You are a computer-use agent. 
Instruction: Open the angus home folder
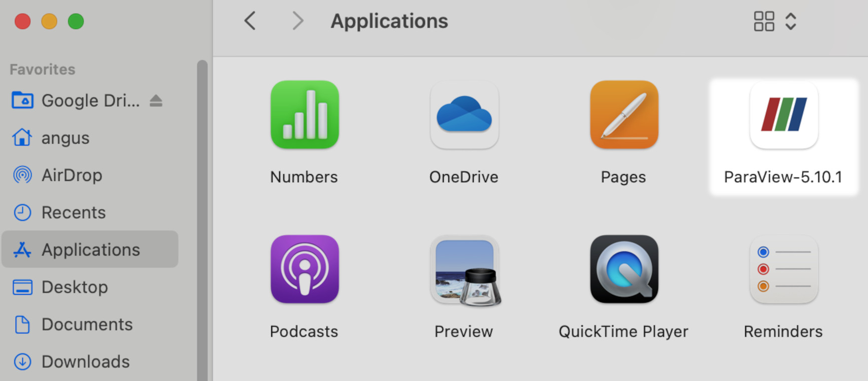coord(50,138)
